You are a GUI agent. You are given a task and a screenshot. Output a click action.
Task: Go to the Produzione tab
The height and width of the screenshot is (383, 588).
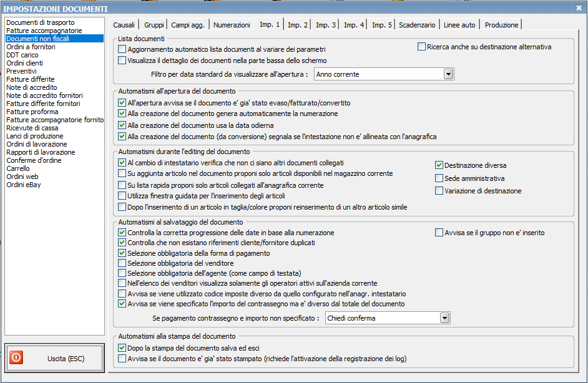pos(501,25)
